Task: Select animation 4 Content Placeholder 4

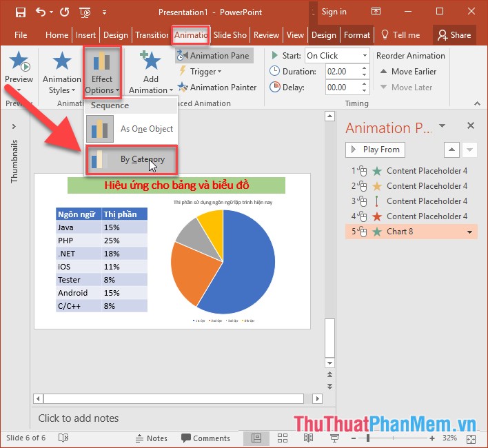Action: [411, 216]
